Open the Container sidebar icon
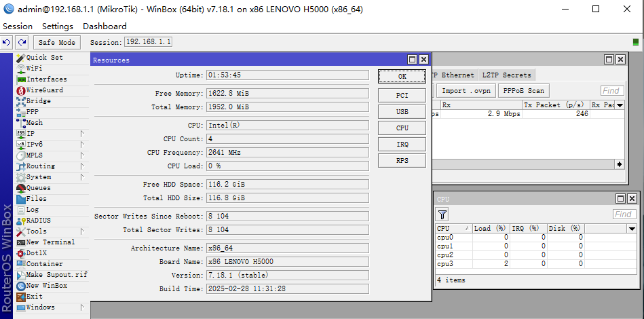644x319 pixels. tap(21, 264)
